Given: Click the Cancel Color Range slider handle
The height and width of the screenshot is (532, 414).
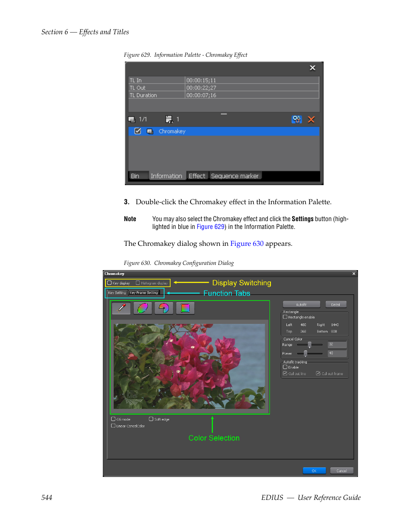Looking at the screenshot, I should (x=309, y=345).
